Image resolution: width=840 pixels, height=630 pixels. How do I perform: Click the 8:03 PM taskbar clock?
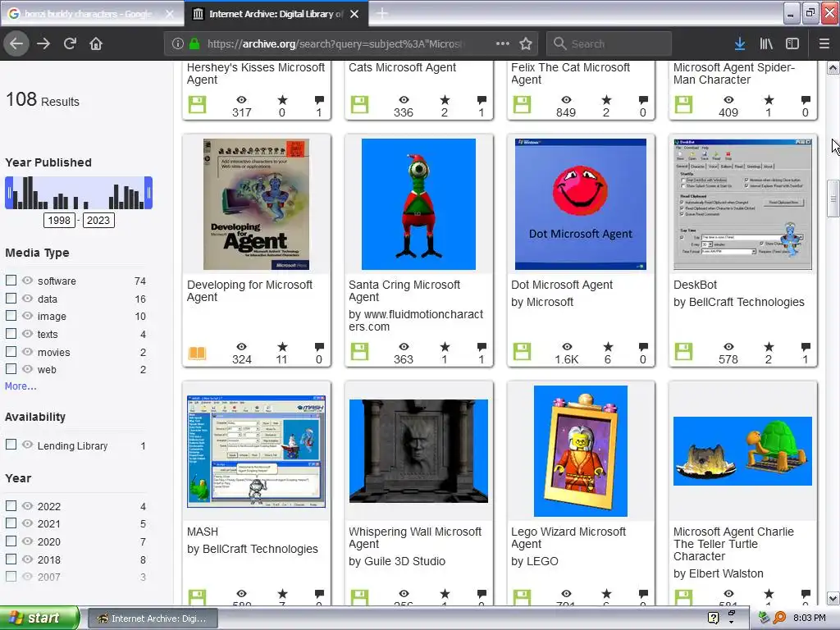810,618
